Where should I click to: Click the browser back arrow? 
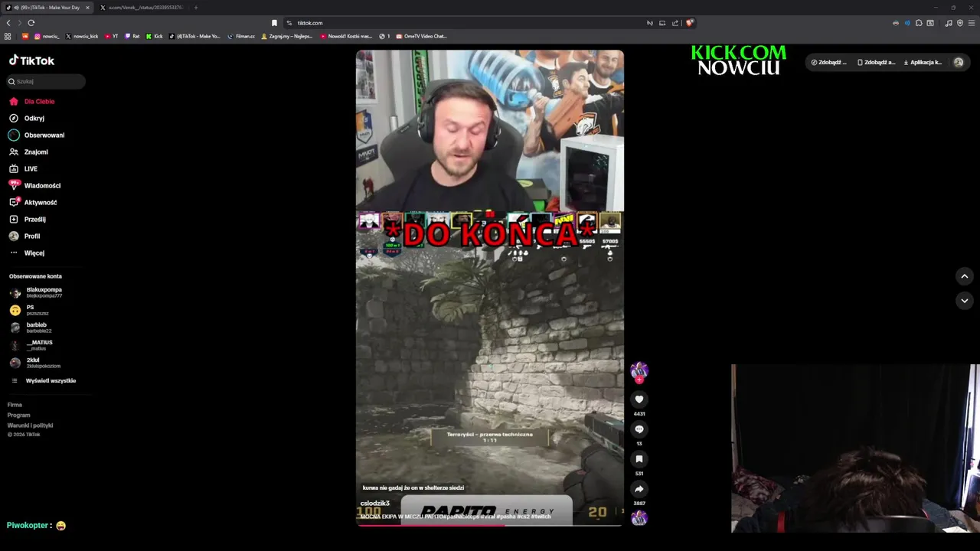(8, 23)
